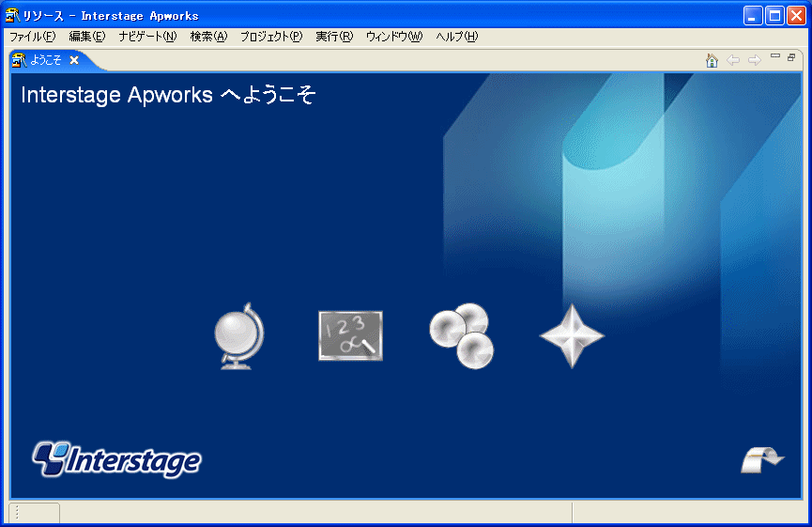Open the ナビゲート(N) menu
Screen dimensions: 812x527
[148, 37]
